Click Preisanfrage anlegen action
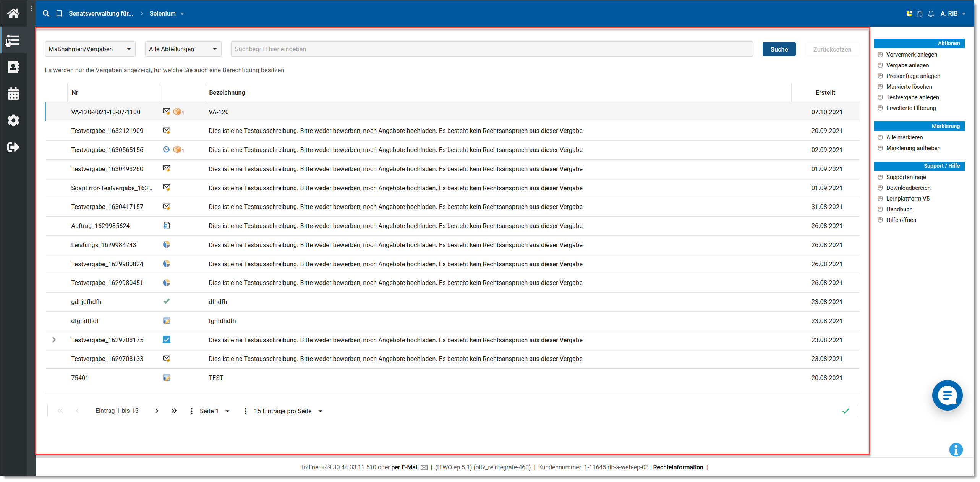The image size is (980, 482). click(x=913, y=76)
